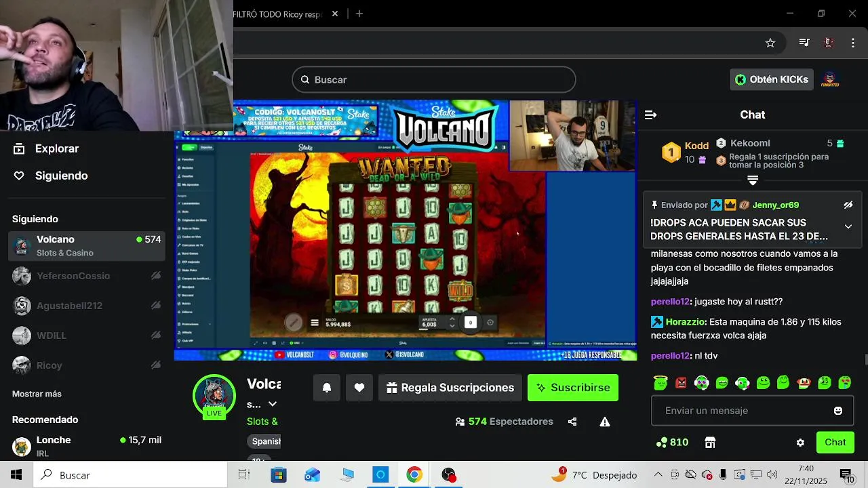
Task: Click the Suscribirse button
Action: coord(573,388)
